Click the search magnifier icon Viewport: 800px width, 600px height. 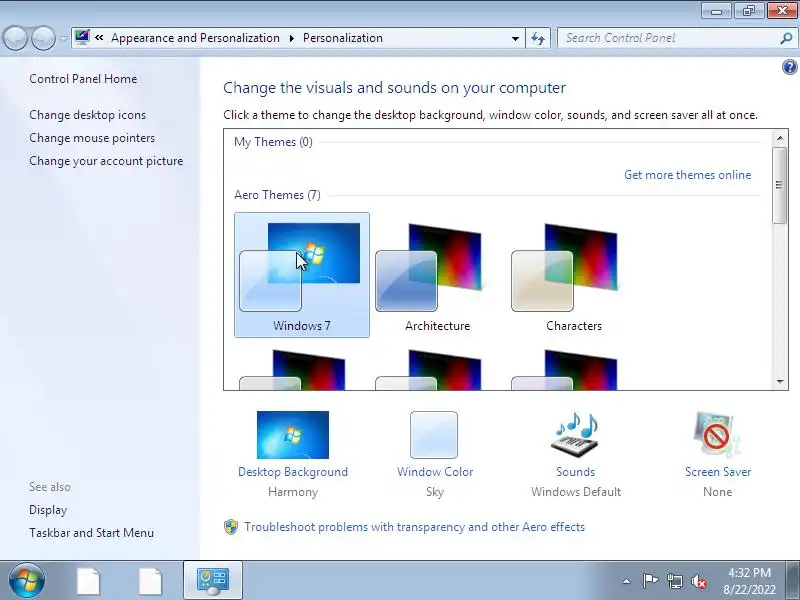coord(787,38)
